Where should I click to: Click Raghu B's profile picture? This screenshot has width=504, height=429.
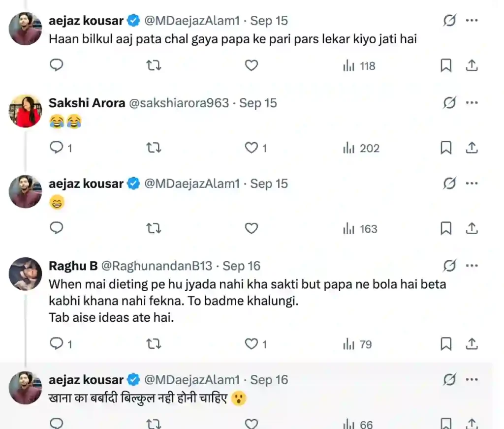point(26,274)
